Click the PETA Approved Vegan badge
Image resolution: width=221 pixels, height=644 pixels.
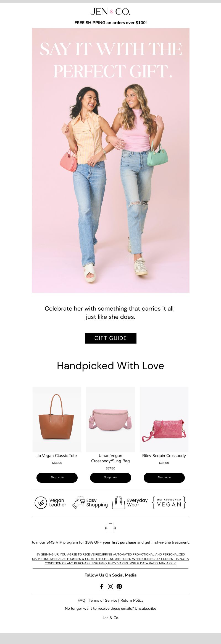pos(169,502)
